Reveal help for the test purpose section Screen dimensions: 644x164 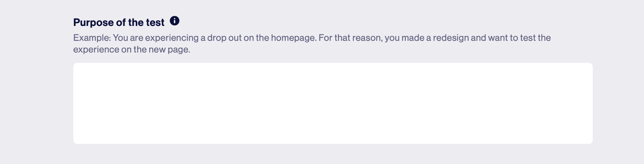click(175, 21)
